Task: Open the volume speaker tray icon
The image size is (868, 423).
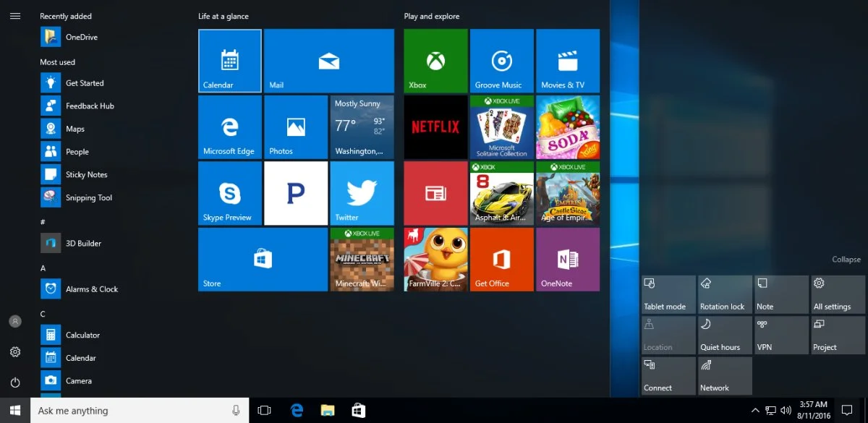Action: tap(786, 411)
